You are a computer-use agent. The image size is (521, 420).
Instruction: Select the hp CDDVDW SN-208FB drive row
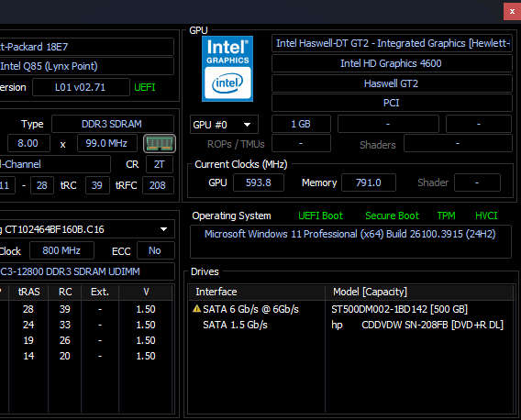click(x=351, y=325)
